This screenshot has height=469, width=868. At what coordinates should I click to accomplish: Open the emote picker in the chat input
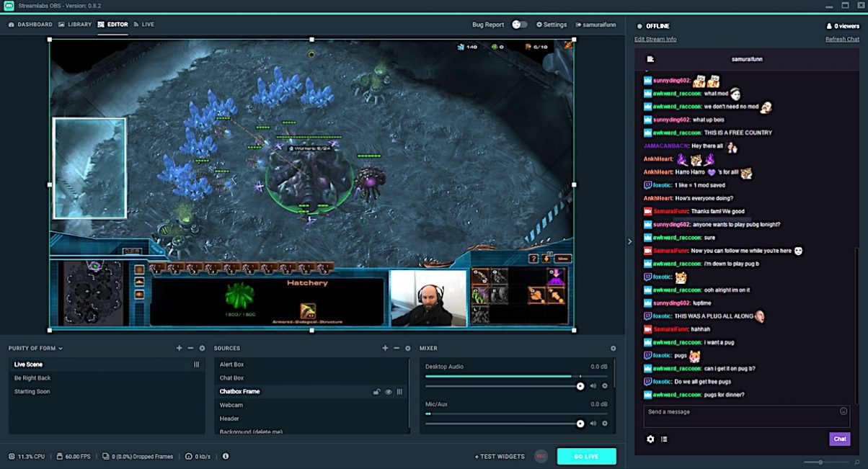843,411
